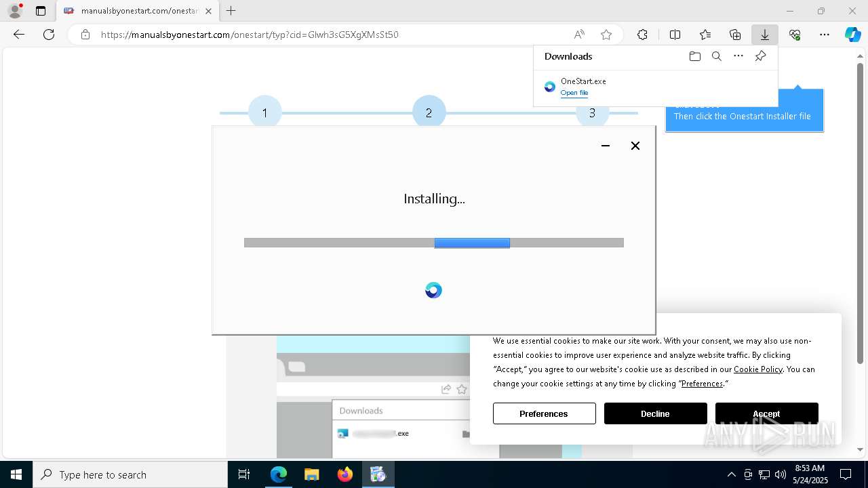Viewport: 868px width, 488px height.
Task: Open volume control tray icon
Action: (781, 474)
